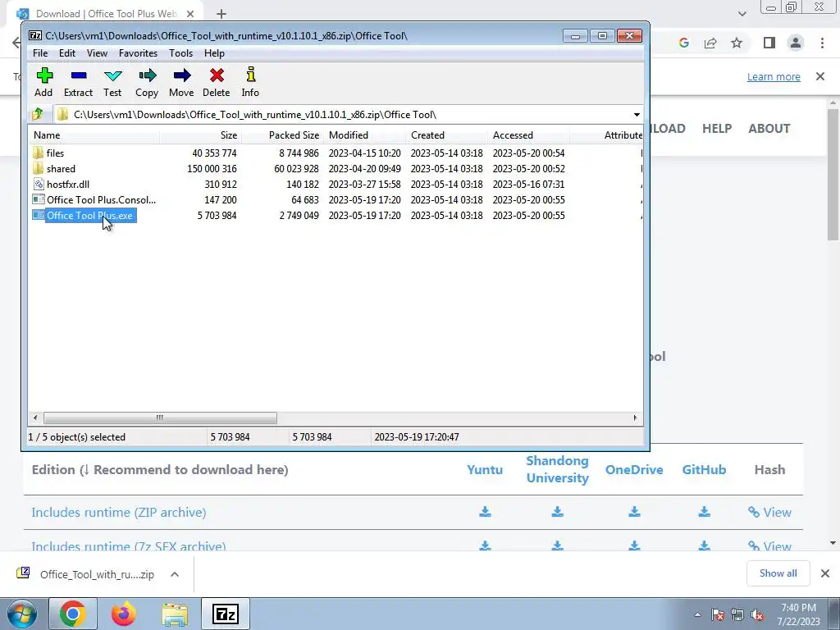
Task: Open the HELP page link
Action: [x=717, y=129]
